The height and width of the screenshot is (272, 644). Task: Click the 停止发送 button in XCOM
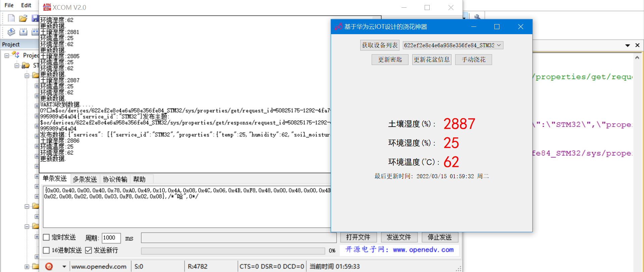440,237
